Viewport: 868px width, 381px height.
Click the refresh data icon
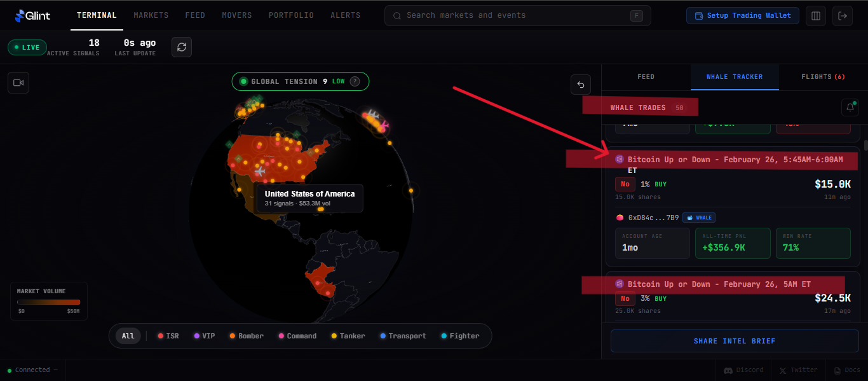[182, 47]
